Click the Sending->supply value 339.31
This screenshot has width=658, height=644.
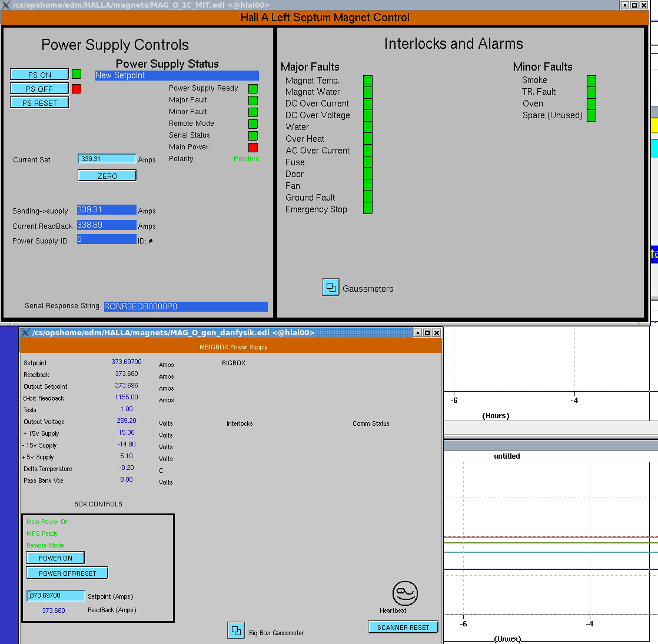(x=107, y=209)
